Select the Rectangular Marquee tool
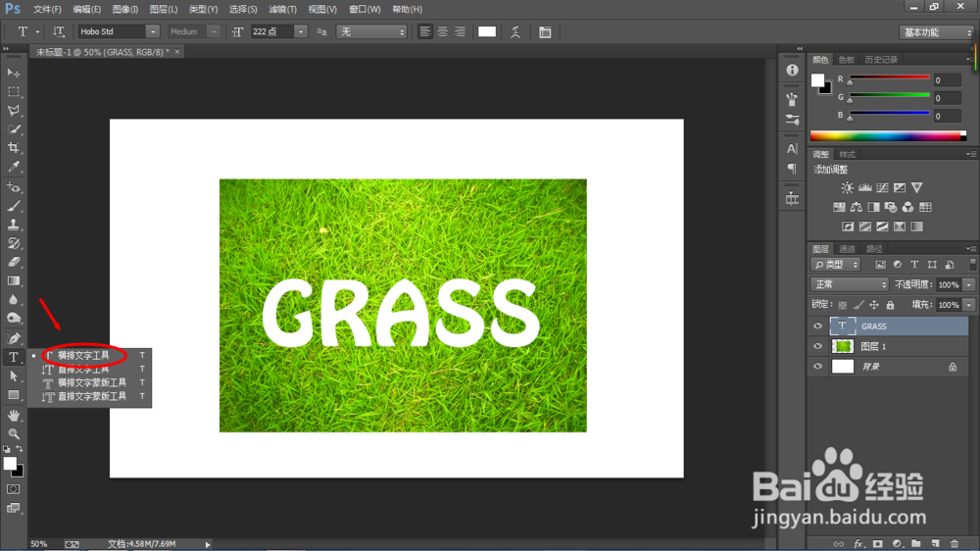 [13, 91]
